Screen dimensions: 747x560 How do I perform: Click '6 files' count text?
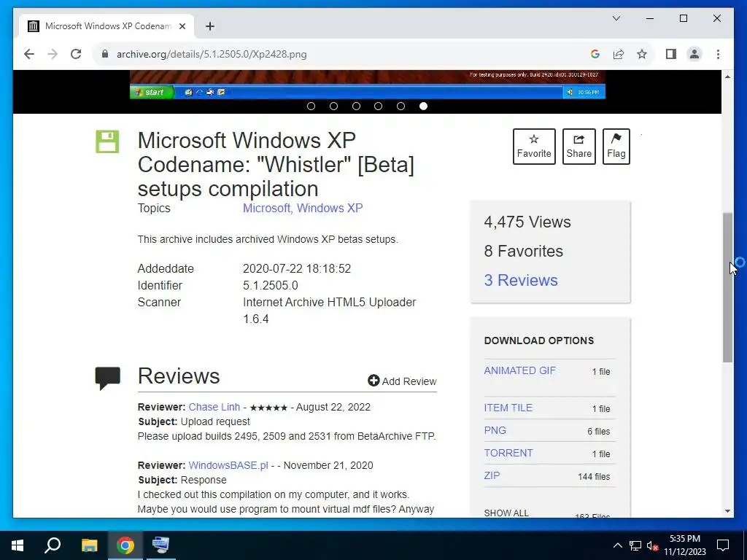coord(598,432)
